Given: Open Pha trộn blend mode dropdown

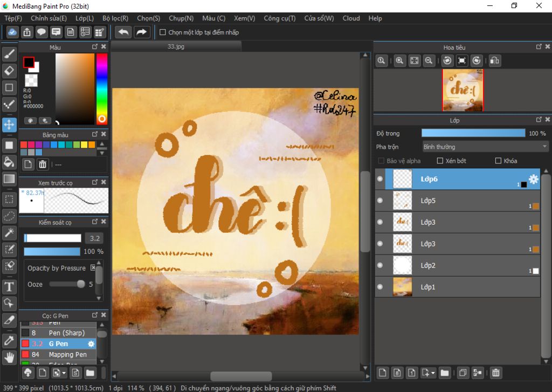Looking at the screenshot, I should pos(486,147).
